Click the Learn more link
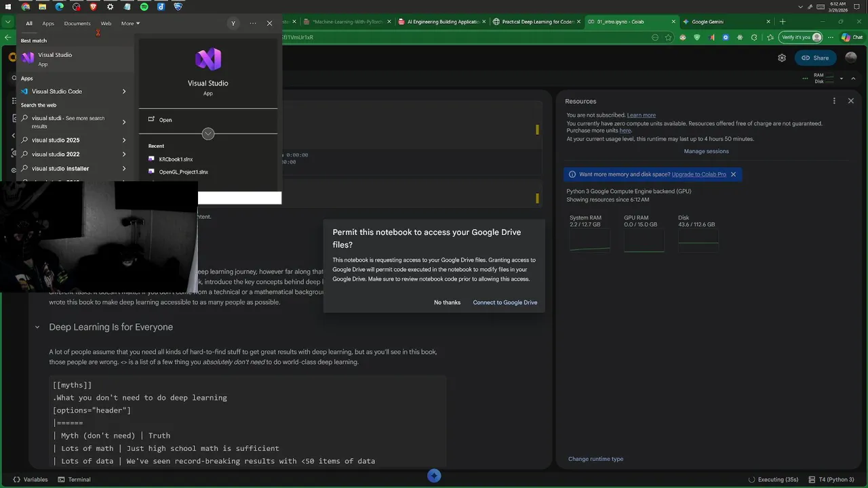The image size is (868, 488). (641, 115)
